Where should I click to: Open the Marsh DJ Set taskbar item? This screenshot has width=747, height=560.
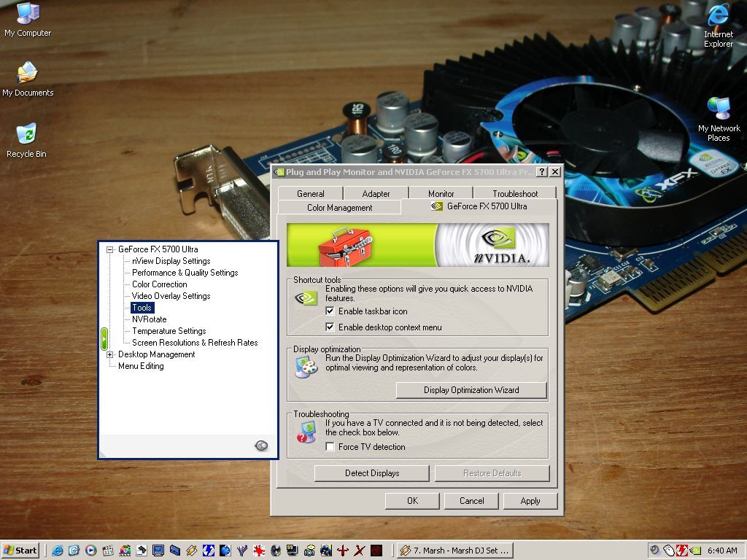click(454, 551)
